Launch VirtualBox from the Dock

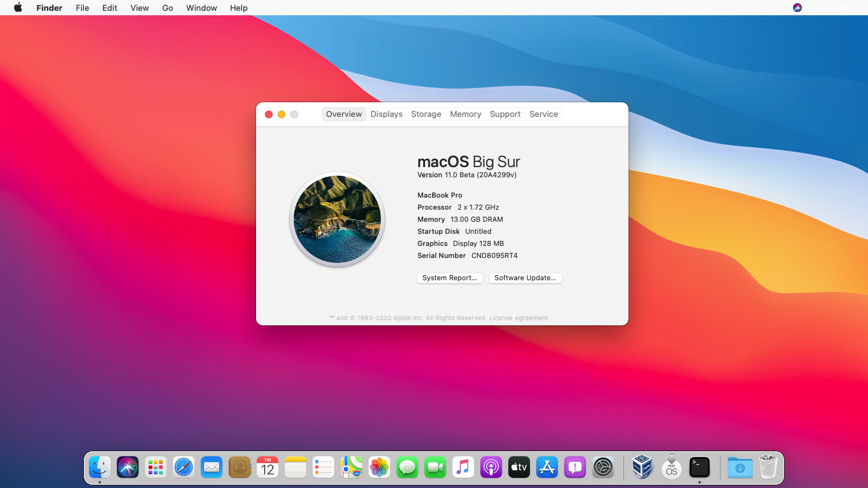point(643,468)
